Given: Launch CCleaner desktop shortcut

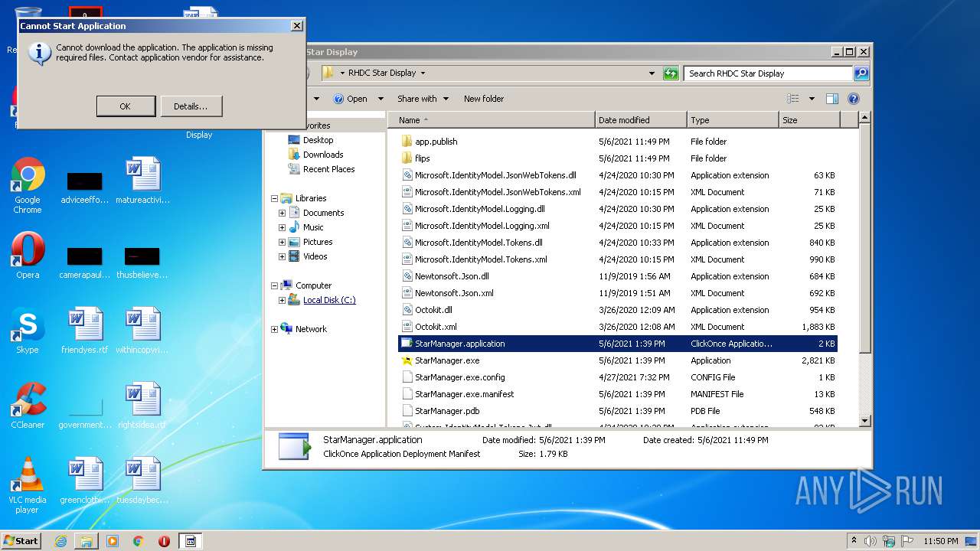Looking at the screenshot, I should (x=28, y=406).
